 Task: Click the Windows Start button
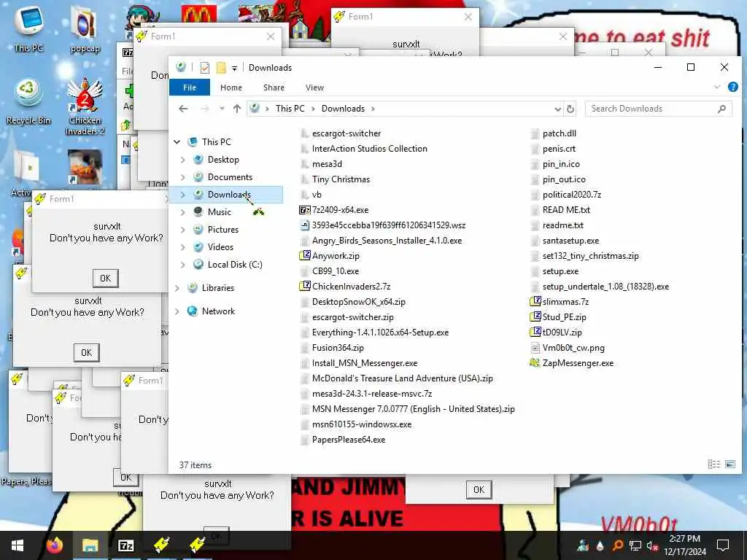pyautogui.click(x=18, y=545)
